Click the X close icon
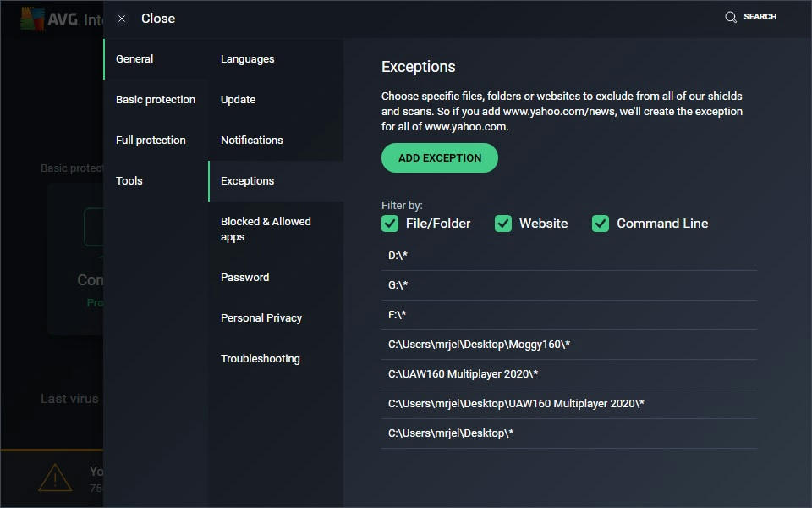The height and width of the screenshot is (508, 812). point(122,19)
